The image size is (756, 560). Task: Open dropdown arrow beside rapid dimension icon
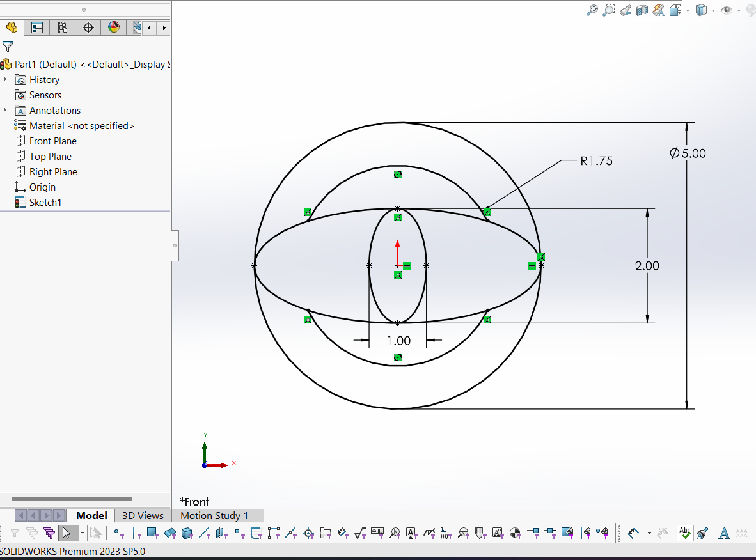[x=649, y=533]
